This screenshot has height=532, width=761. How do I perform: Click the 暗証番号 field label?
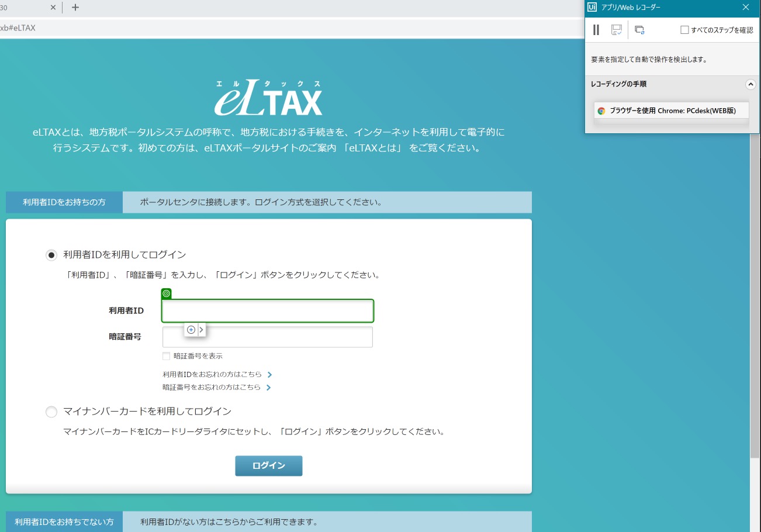pos(125,336)
